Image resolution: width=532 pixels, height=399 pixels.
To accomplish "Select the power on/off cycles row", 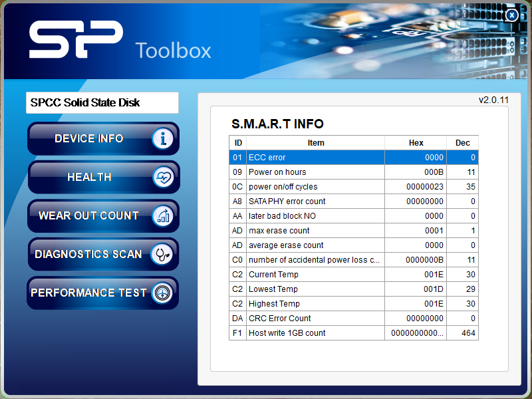I will pyautogui.click(x=354, y=187).
